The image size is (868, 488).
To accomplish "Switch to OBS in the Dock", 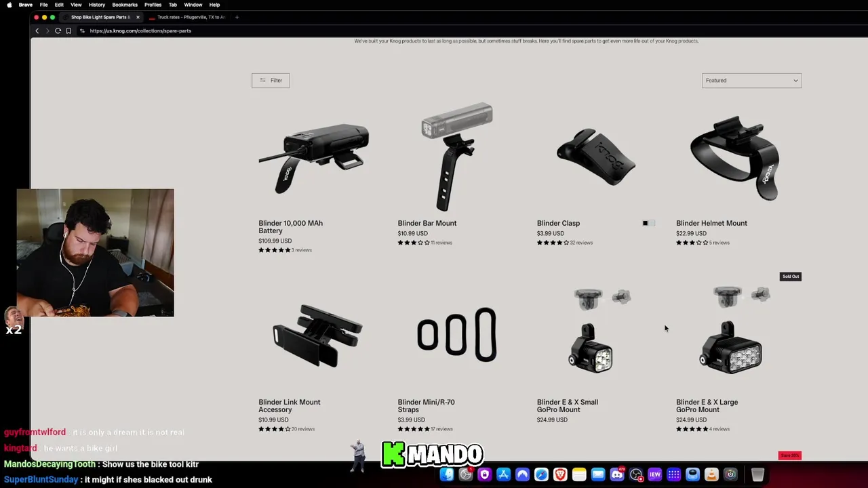I will click(636, 474).
